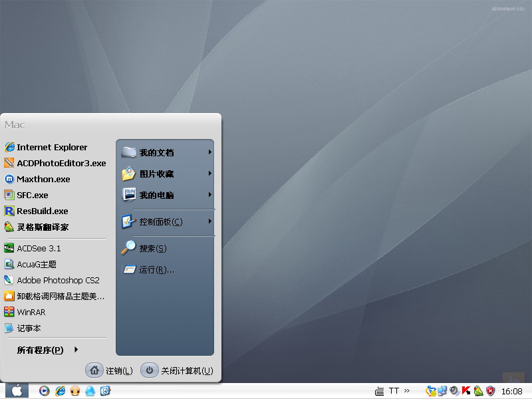Open Internet Explorer quick launch icon
Image resolution: width=532 pixels, height=399 pixels.
(60, 391)
